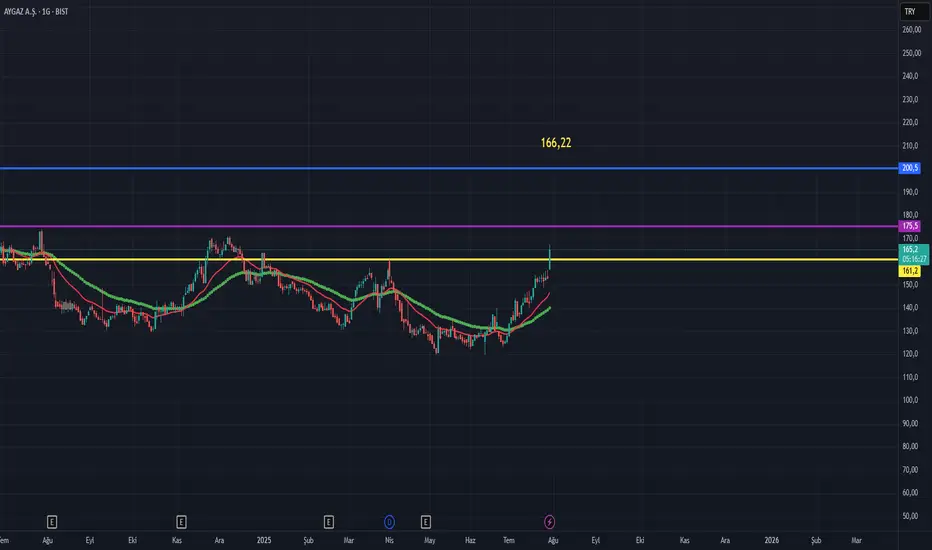
Task: Click the 100,0 price scale value
Action: pyautogui.click(x=910, y=400)
